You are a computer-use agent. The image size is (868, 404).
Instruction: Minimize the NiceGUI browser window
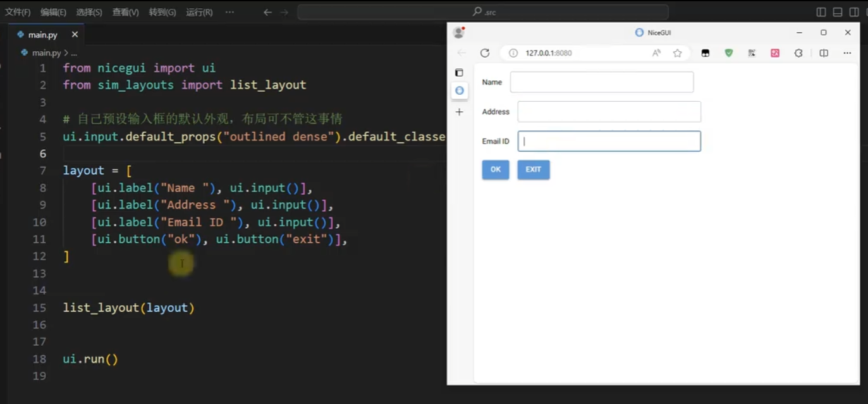click(799, 32)
